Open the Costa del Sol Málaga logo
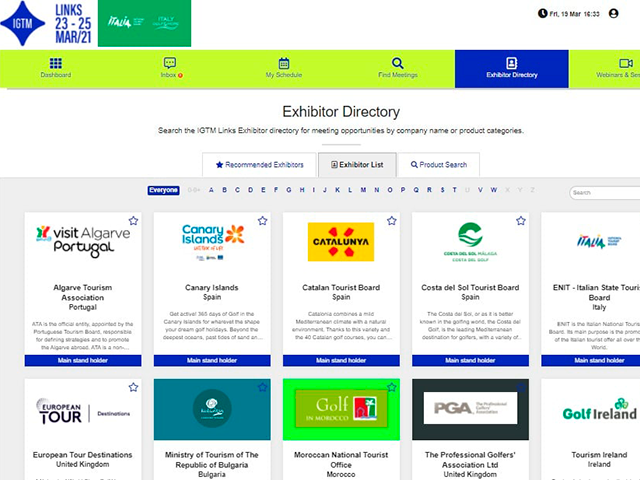 point(470,242)
